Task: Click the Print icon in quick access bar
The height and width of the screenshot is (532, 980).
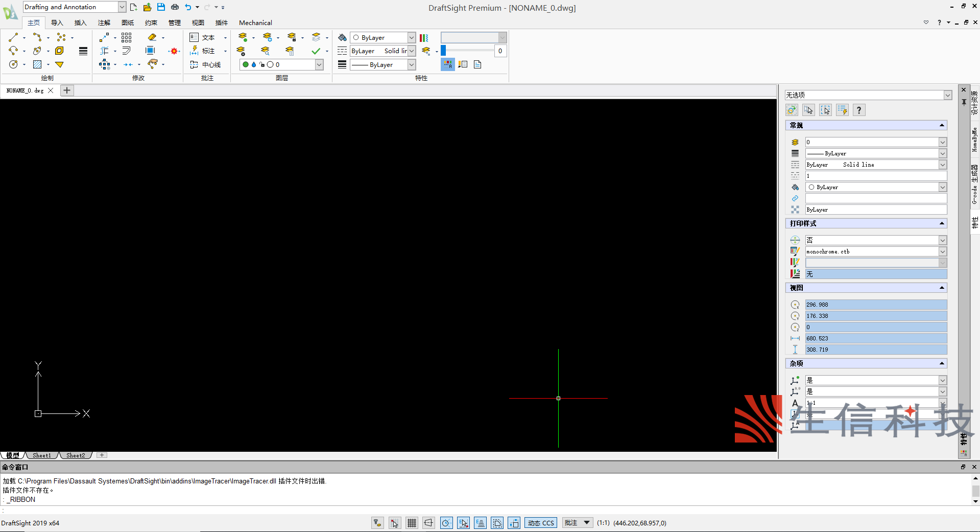Action: pyautogui.click(x=175, y=7)
